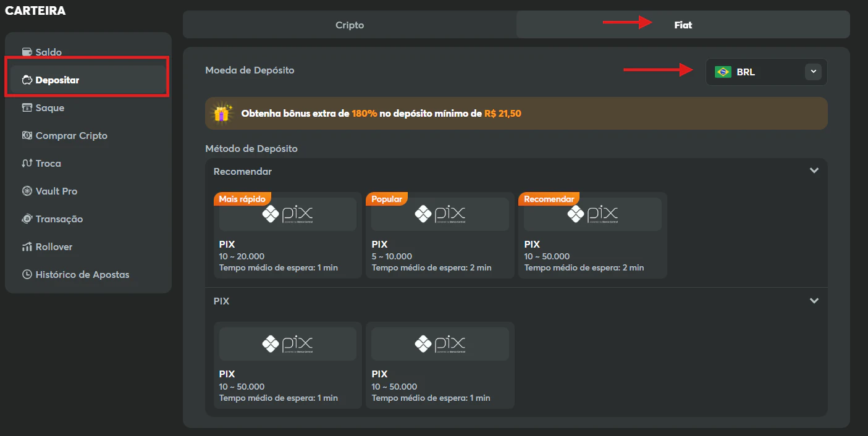
Task: Click '180%' in the bonus banner
Action: (364, 114)
